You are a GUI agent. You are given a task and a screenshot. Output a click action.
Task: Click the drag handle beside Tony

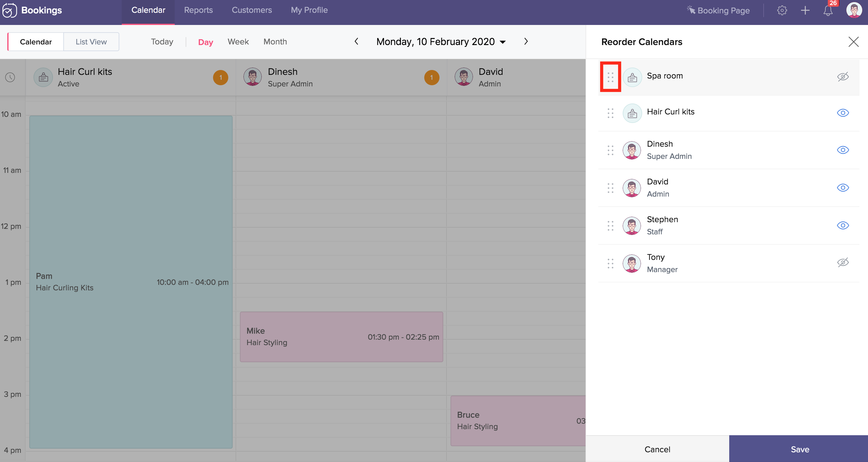tap(610, 263)
